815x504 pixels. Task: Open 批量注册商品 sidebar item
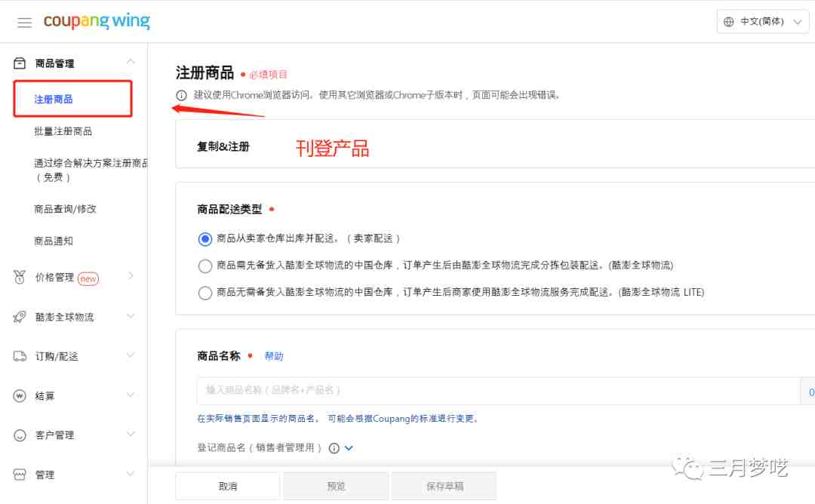coord(63,131)
